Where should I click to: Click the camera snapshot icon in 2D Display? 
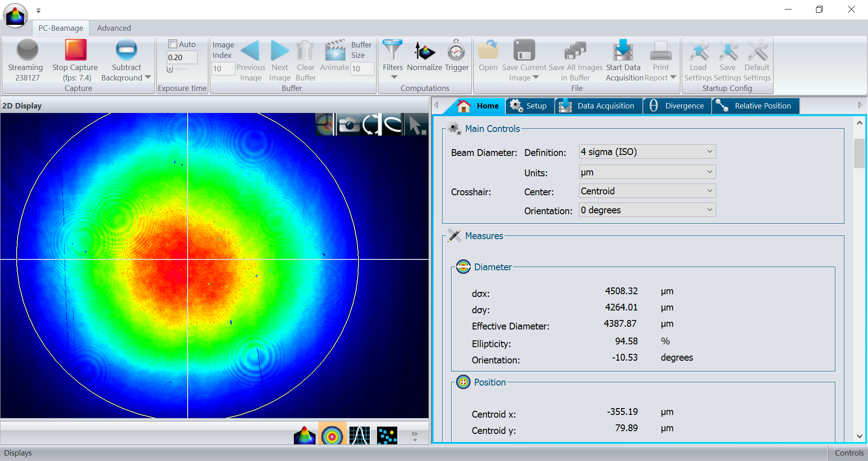click(x=349, y=125)
